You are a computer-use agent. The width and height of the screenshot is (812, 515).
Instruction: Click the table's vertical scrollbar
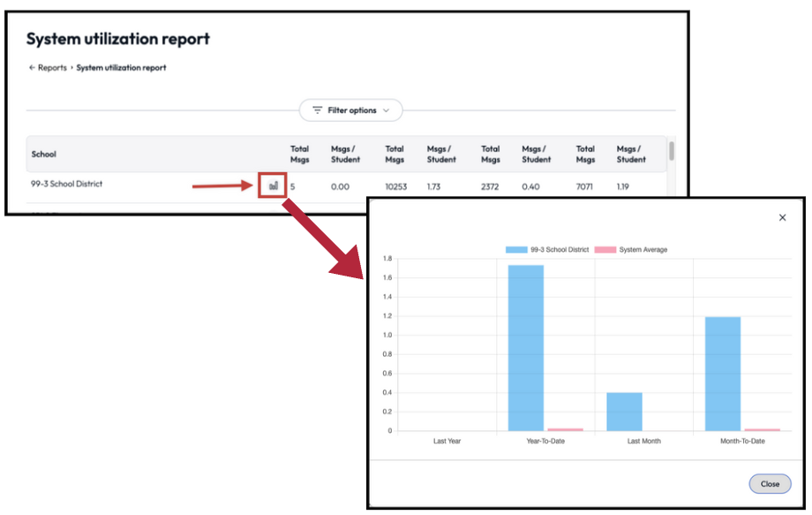pyautogui.click(x=670, y=152)
